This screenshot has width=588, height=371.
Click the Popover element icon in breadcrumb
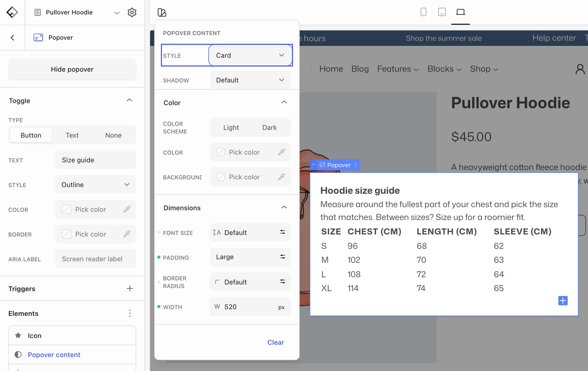[x=38, y=38]
